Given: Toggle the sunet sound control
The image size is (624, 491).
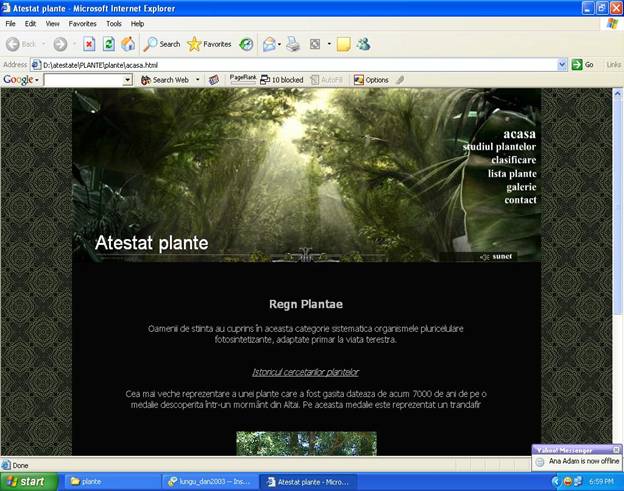Looking at the screenshot, I should coord(496,256).
